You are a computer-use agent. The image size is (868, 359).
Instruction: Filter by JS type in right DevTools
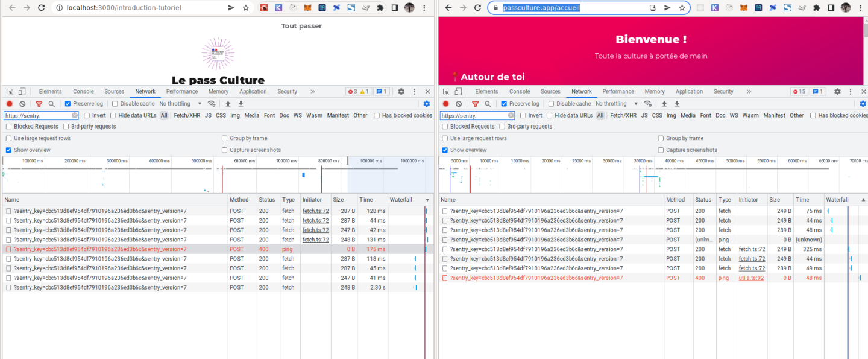coord(644,115)
